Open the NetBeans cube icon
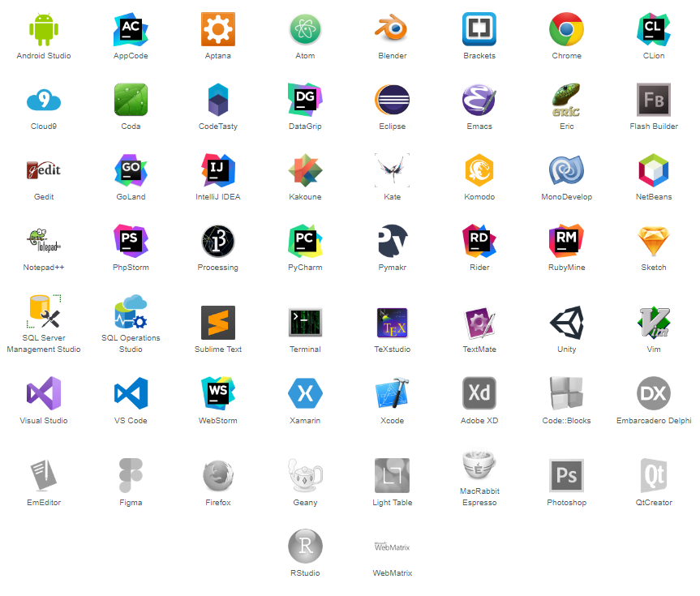 point(654,170)
